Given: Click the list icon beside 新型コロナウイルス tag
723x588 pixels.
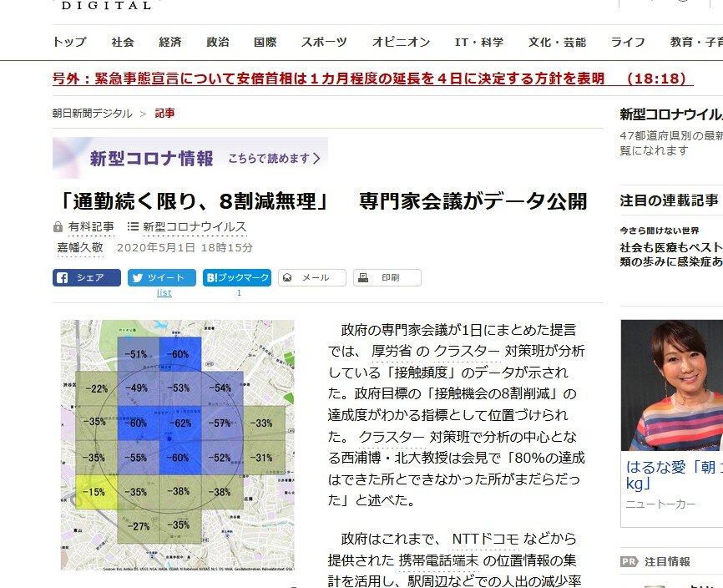Looking at the screenshot, I should tap(133, 226).
